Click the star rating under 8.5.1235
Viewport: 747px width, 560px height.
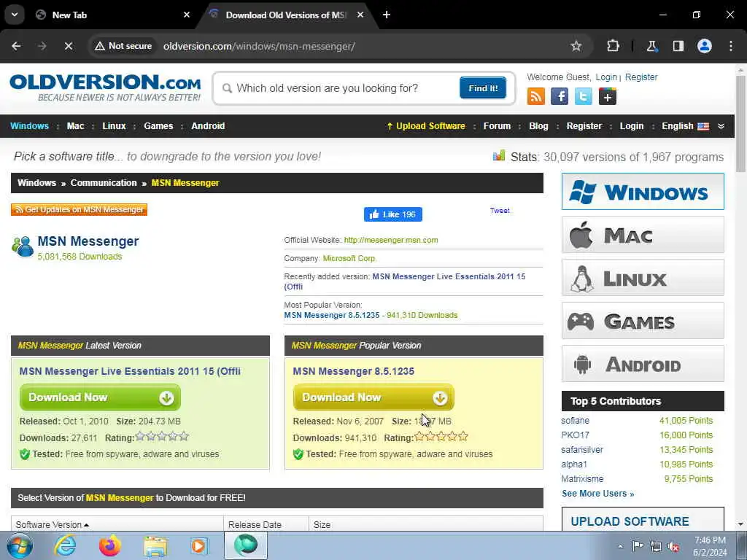441,436
